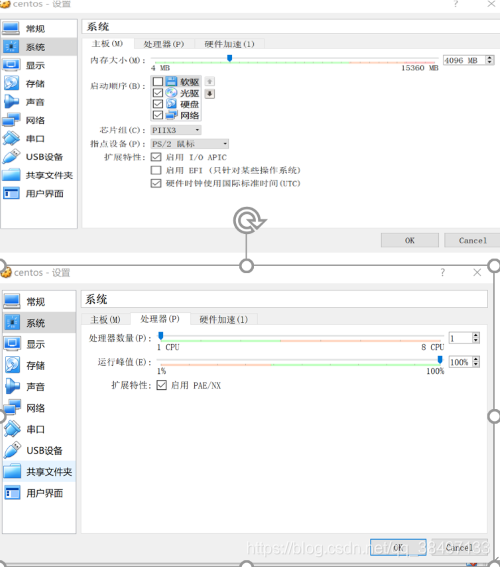Click OK in the upper settings window
This screenshot has height=567, width=500.
[x=410, y=240]
